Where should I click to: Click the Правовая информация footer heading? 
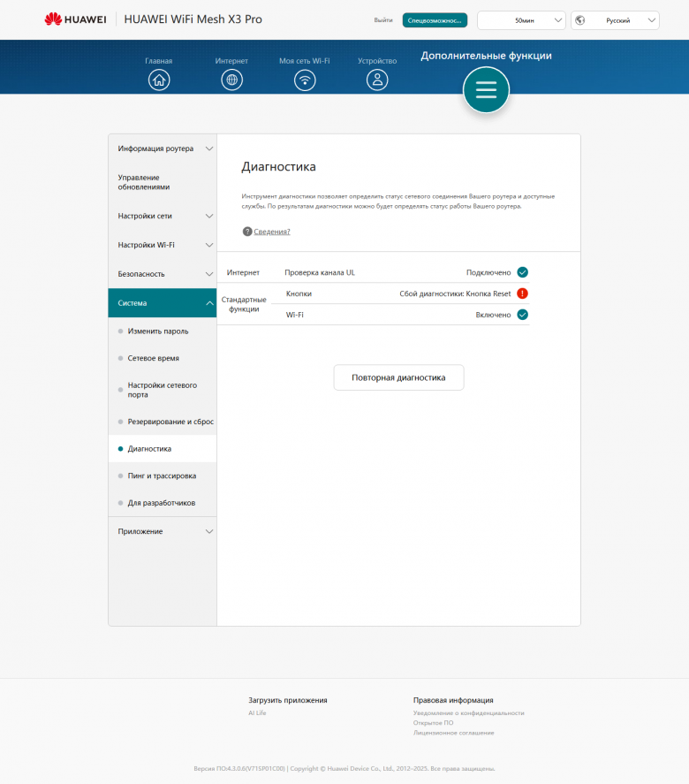(453, 700)
